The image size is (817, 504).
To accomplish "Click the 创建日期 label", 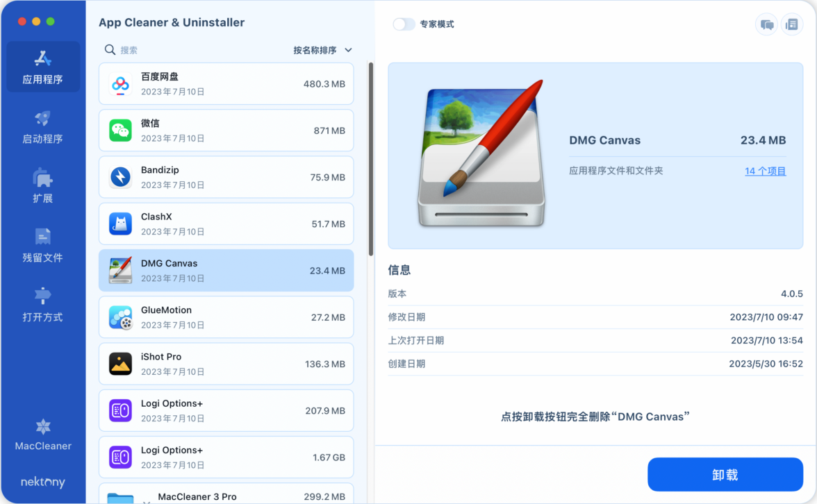I will pos(406,364).
